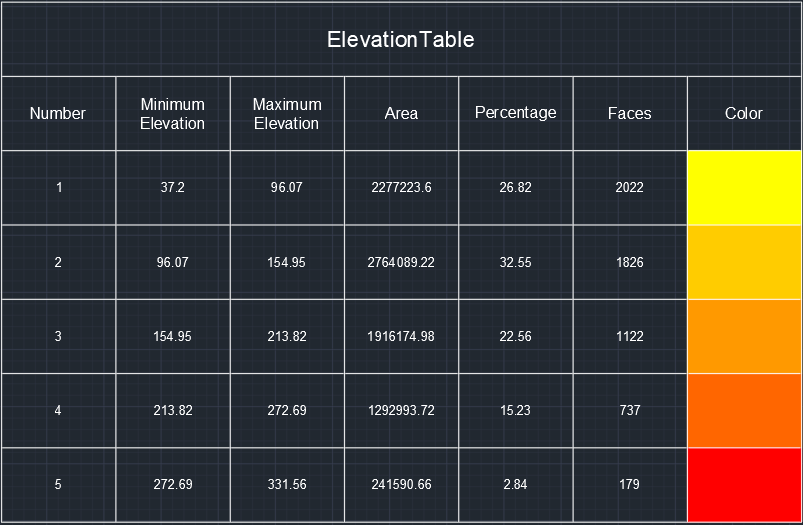The width and height of the screenshot is (803, 525).
Task: Click the area value 241590.66
Action: click(401, 485)
